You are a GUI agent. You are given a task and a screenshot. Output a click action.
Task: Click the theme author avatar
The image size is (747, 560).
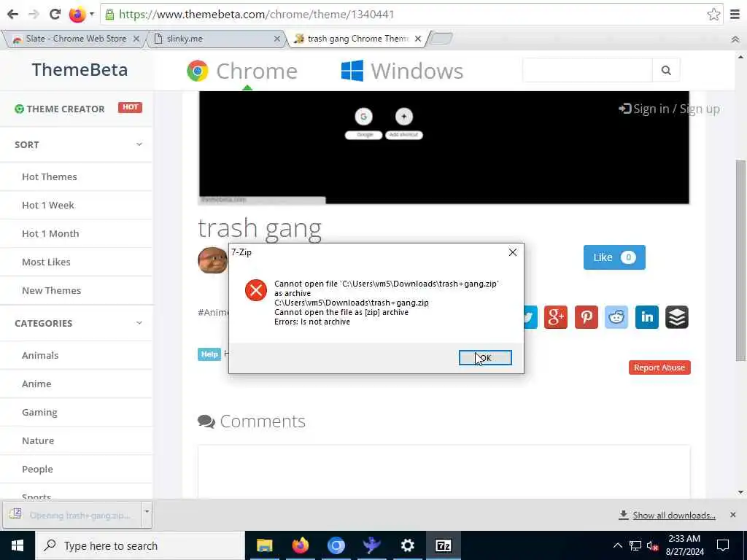[x=212, y=260]
